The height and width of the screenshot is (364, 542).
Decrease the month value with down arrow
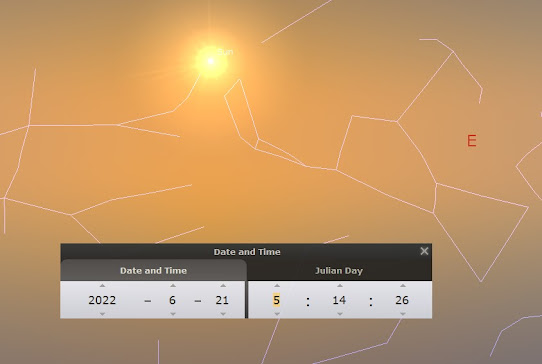173,314
